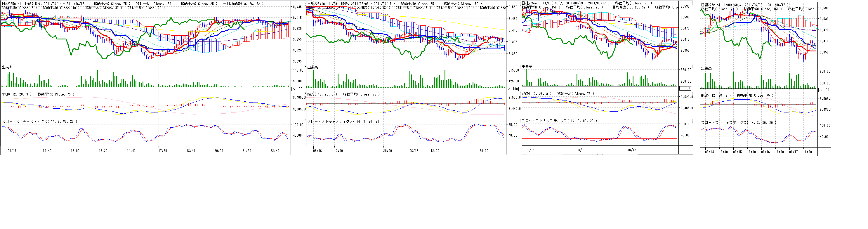
Task: Click the 9,445 price label in 5分 chart
Action: pyautogui.click(x=297, y=7)
